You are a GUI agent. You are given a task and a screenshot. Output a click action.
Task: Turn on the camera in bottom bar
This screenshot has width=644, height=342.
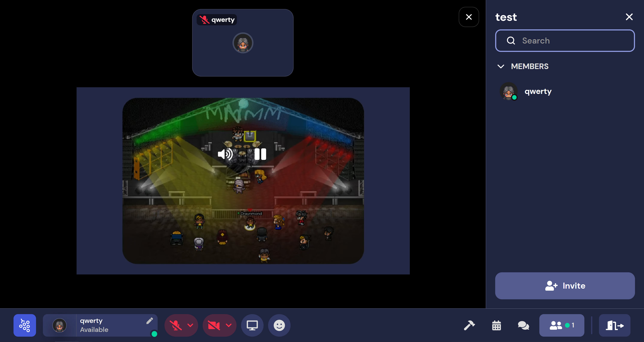(x=214, y=325)
